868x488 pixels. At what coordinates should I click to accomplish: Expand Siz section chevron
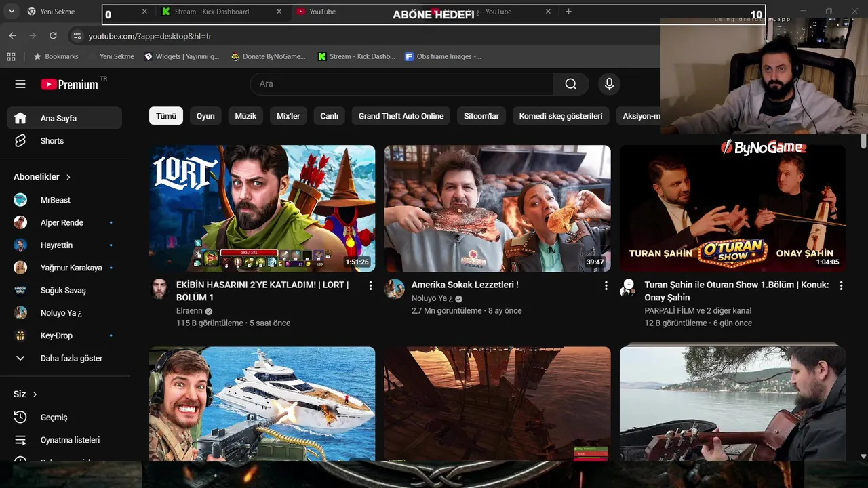(35, 394)
